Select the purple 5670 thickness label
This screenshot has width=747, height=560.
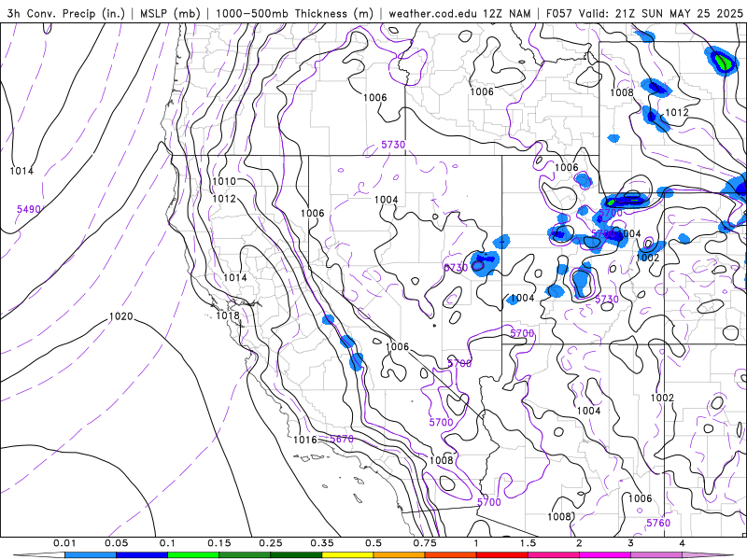(x=342, y=439)
